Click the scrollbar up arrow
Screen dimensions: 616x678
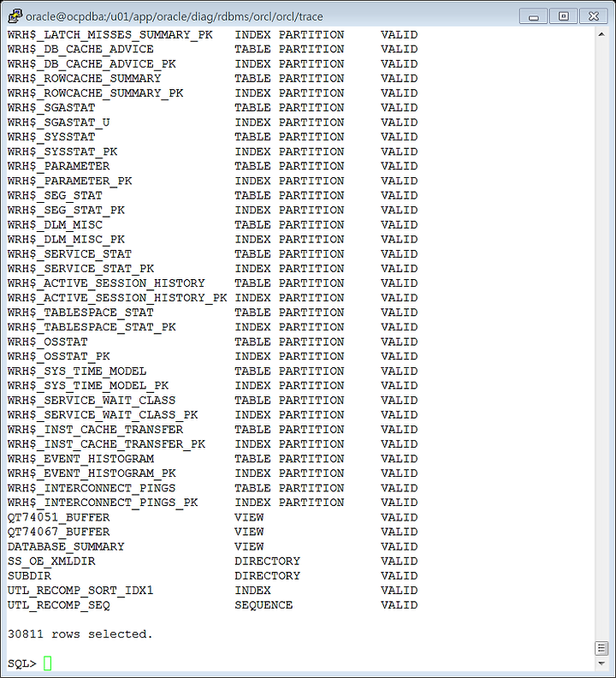click(x=601, y=34)
